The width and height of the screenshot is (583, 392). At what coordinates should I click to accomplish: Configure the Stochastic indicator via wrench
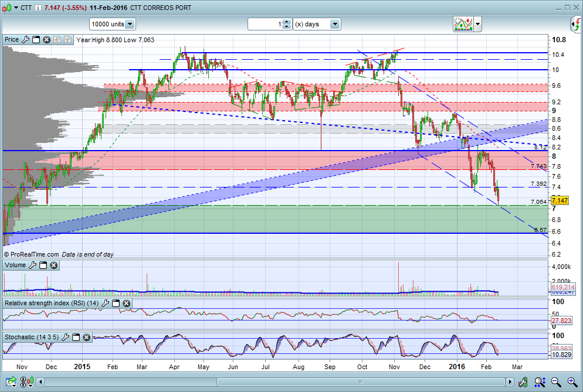pos(66,338)
